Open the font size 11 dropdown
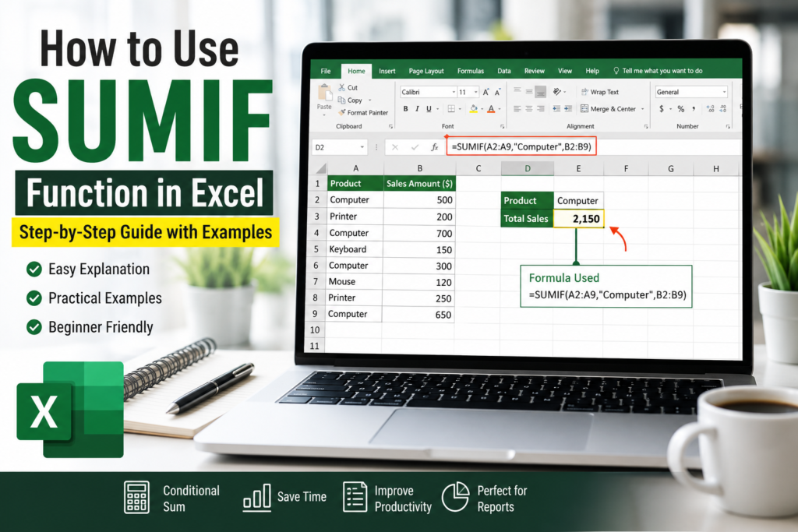798x532 pixels. click(476, 92)
